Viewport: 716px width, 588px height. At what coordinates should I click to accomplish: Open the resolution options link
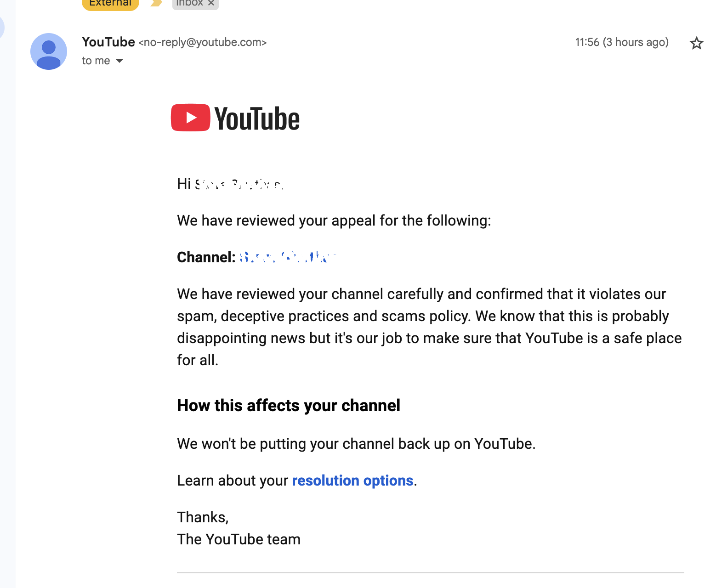point(352,481)
